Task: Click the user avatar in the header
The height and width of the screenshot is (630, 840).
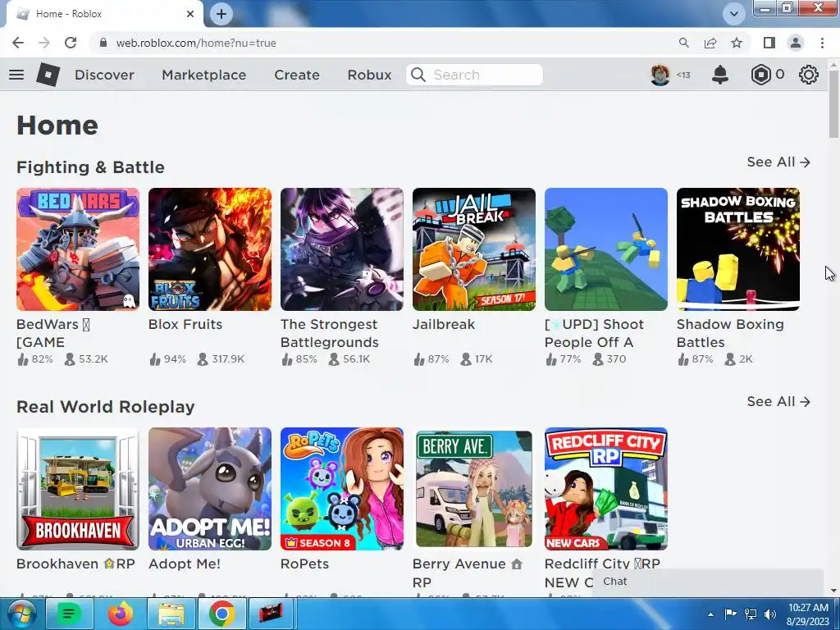Action: [660, 75]
